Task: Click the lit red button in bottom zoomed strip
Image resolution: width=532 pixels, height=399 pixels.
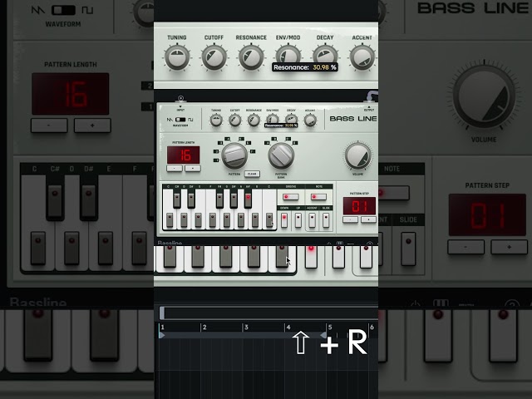Action: click(311, 256)
